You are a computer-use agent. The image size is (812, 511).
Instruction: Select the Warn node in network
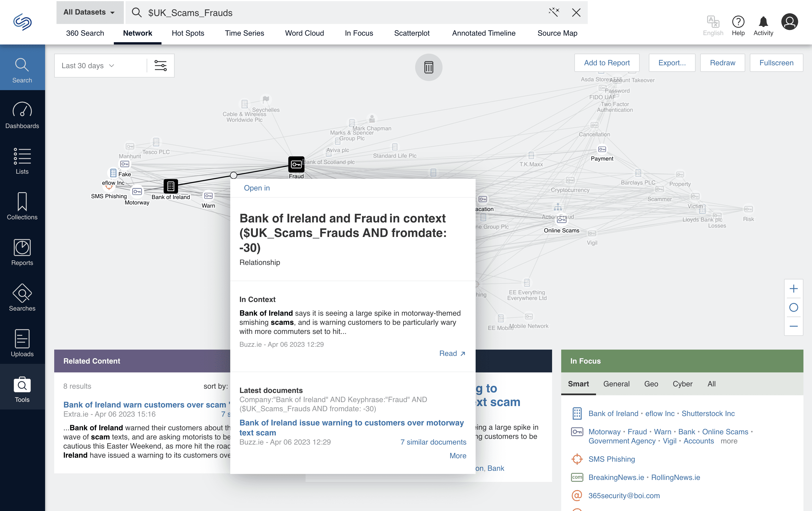pyautogui.click(x=208, y=196)
